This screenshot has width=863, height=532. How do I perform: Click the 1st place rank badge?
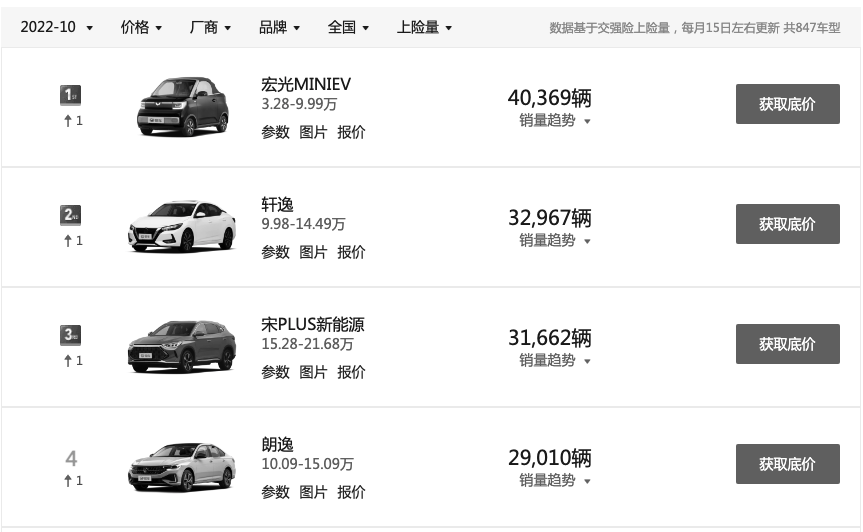tap(70, 95)
